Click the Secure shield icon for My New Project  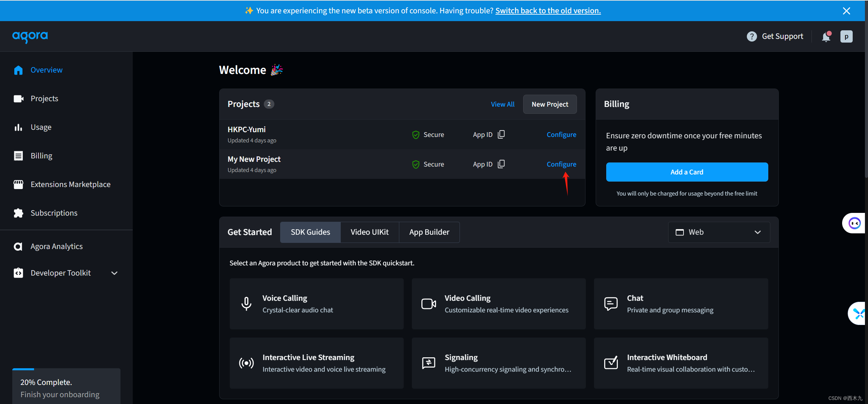pyautogui.click(x=416, y=165)
